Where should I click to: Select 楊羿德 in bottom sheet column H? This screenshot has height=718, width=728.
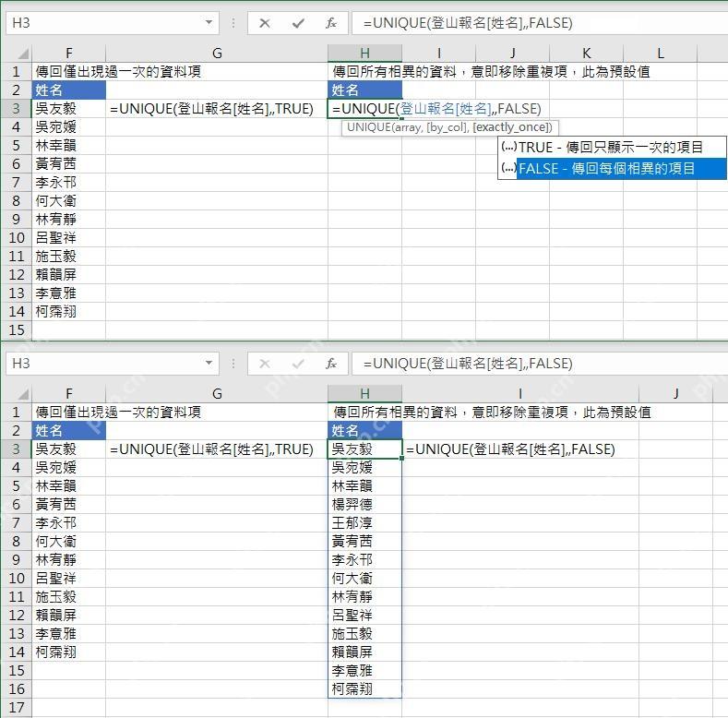click(x=365, y=505)
